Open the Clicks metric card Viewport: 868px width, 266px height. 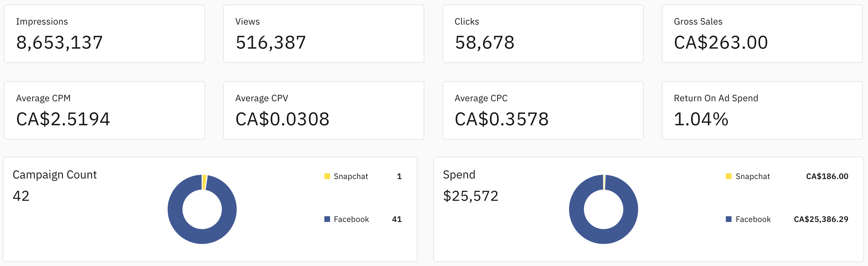point(543,34)
